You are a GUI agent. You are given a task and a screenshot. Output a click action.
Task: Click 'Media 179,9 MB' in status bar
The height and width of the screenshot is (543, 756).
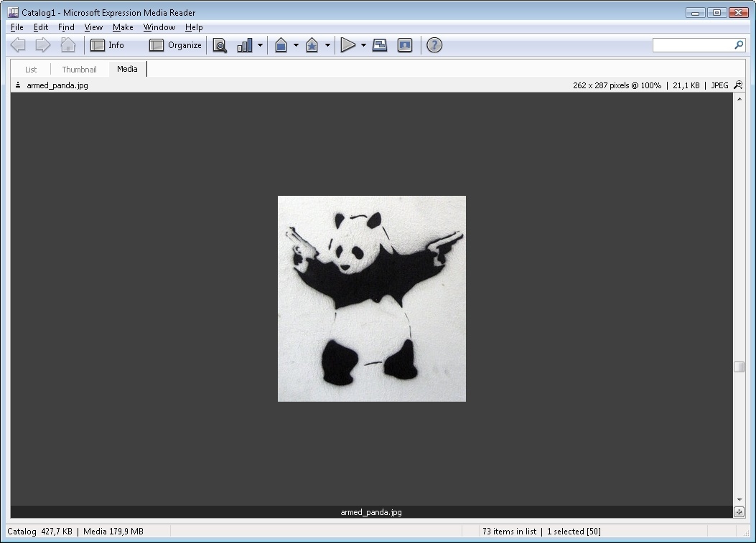113,532
